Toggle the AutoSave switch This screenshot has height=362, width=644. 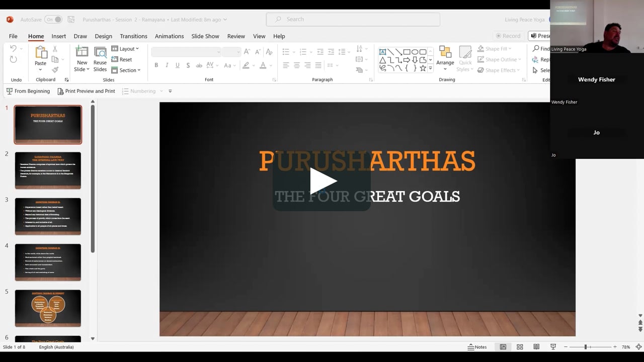coord(53,20)
